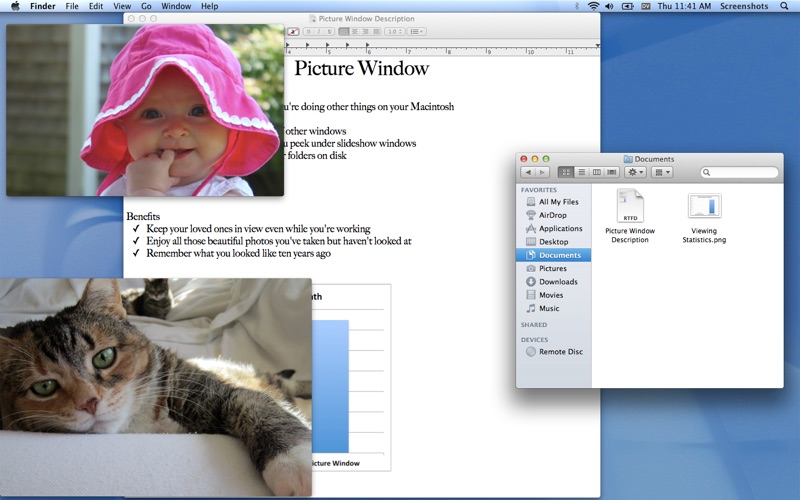Image resolution: width=800 pixels, height=500 pixels.
Task: Click the Apple logo menu
Action: (x=15, y=6)
